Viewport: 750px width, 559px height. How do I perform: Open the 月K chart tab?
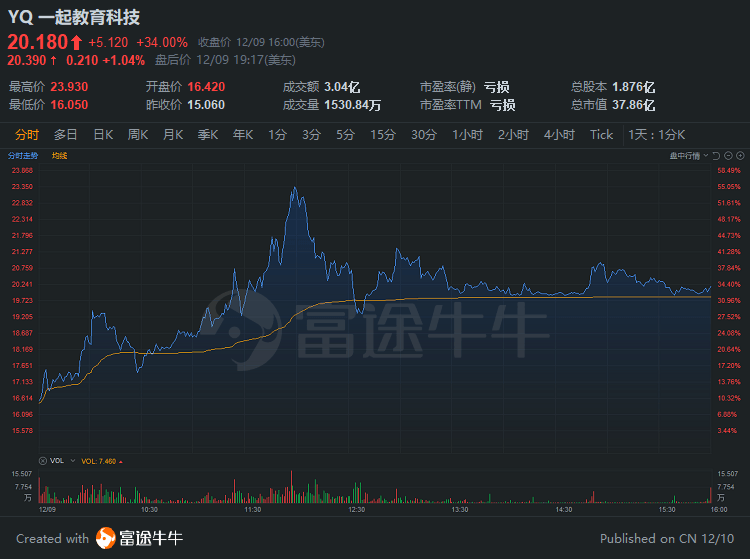coord(173,135)
